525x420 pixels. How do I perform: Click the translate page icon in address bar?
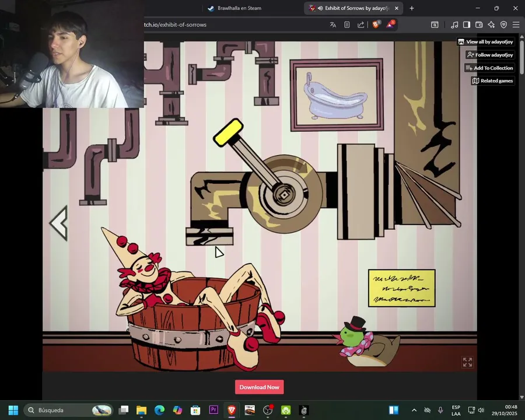click(x=333, y=24)
